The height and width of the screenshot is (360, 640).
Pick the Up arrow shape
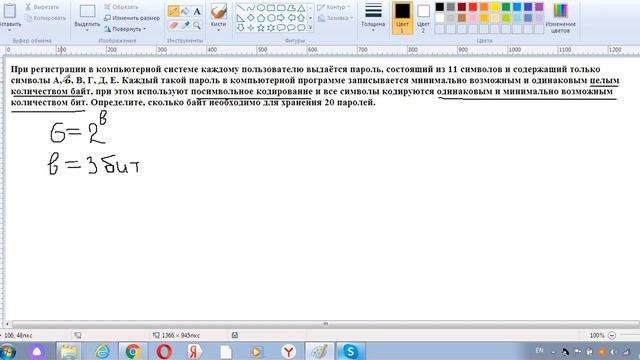click(301, 18)
